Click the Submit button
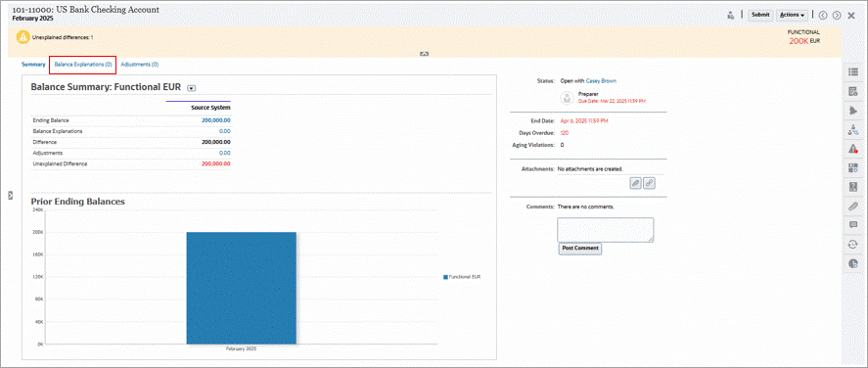This screenshot has height=368, width=868. click(760, 15)
